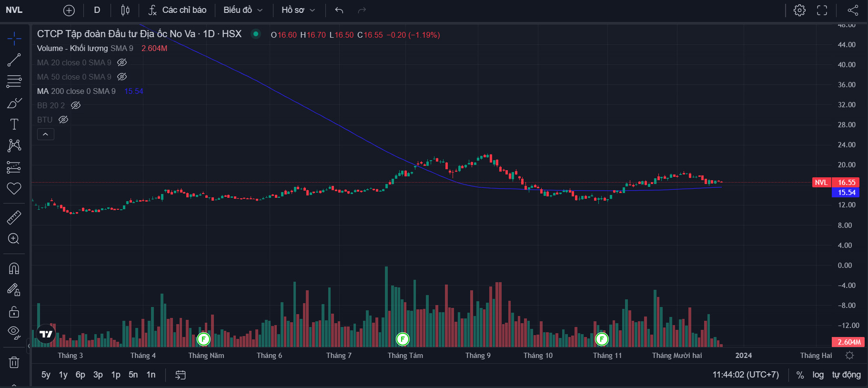Open the Fibonacci retracement tool group
The width and height of the screenshot is (868, 388).
(14, 82)
